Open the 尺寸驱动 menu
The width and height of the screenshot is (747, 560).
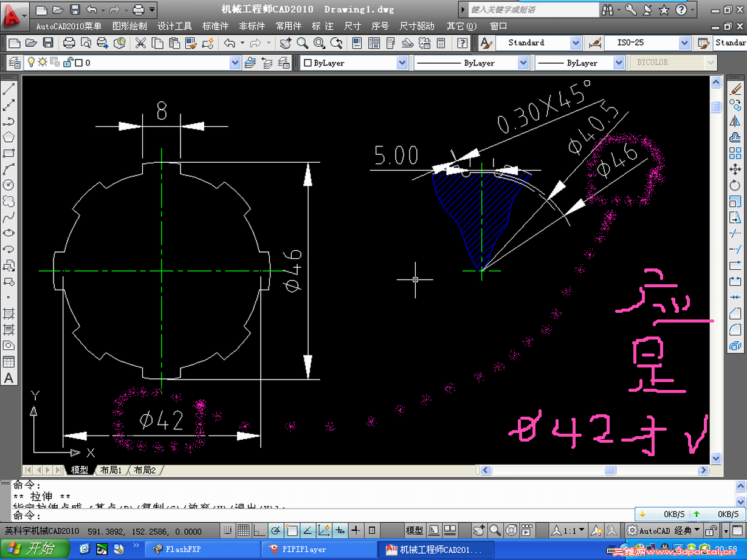point(417,26)
